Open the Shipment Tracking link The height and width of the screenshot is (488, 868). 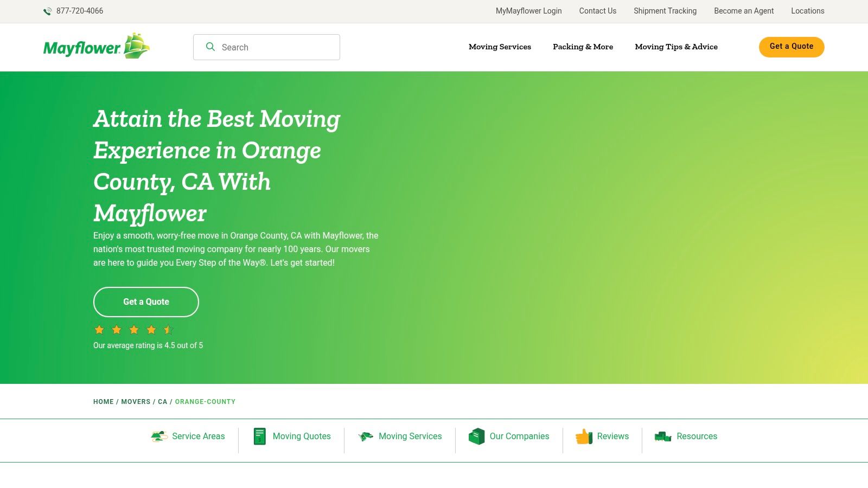[665, 11]
